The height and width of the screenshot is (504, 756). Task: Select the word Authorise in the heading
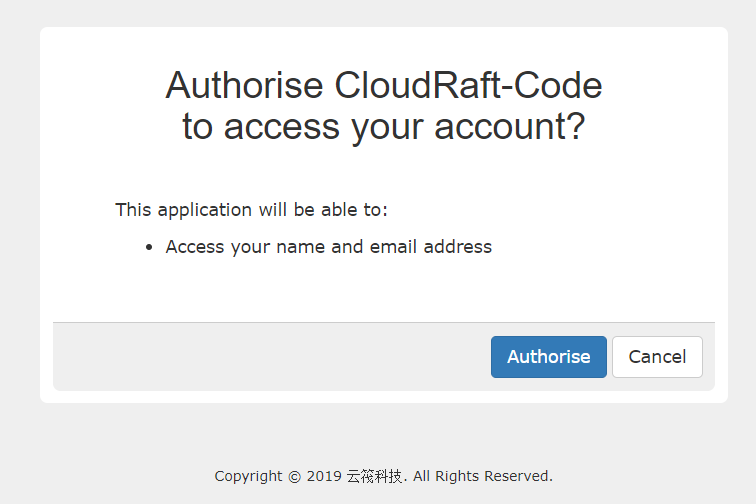pyautogui.click(x=245, y=86)
